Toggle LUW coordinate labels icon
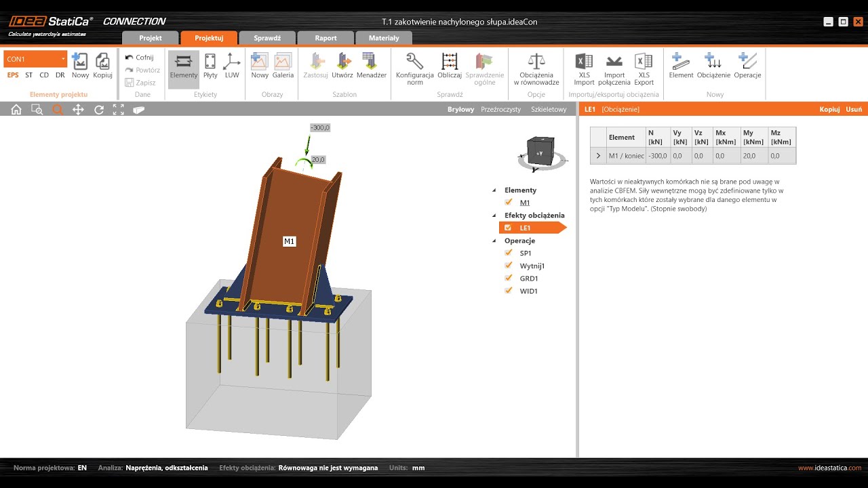The height and width of the screenshot is (488, 868). [x=232, y=62]
